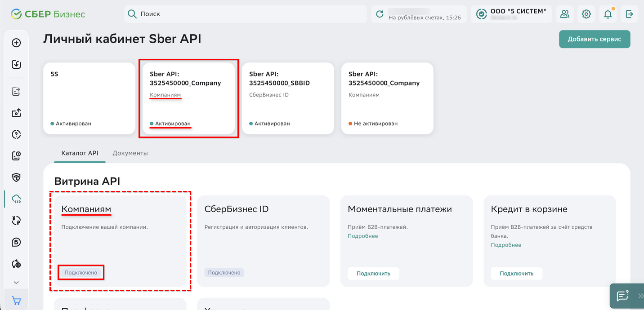This screenshot has width=644, height=310.
Task: Open the document export sidebar icon
Action: tap(16, 91)
